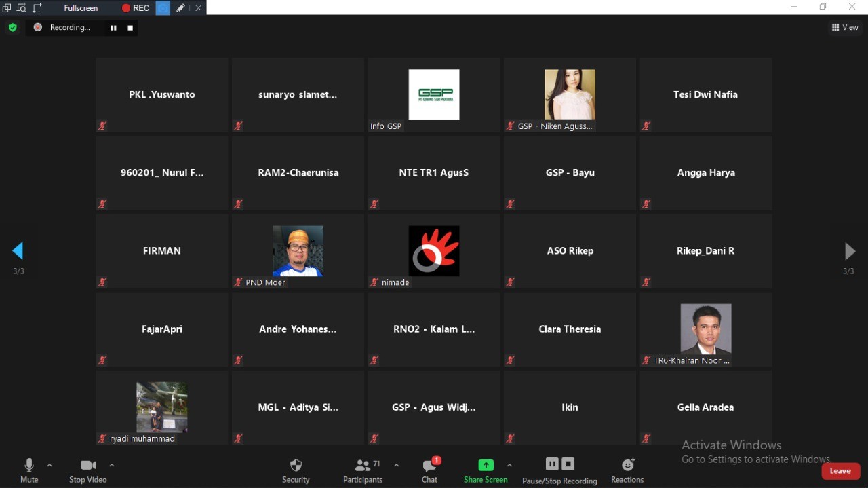Open the Chat panel
The image size is (868, 488).
click(x=429, y=470)
